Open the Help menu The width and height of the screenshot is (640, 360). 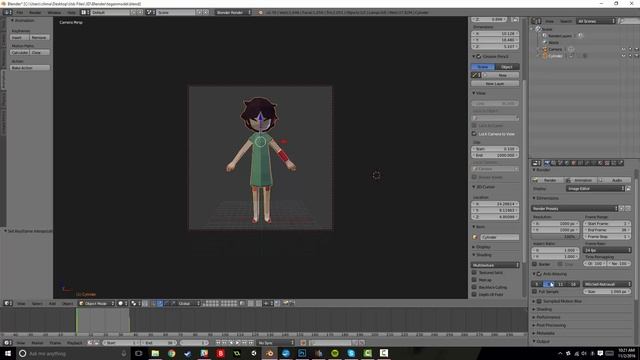(71, 13)
